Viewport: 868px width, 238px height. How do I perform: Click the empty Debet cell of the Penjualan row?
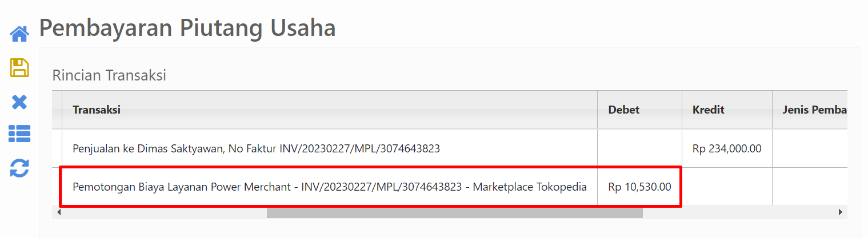point(639,148)
